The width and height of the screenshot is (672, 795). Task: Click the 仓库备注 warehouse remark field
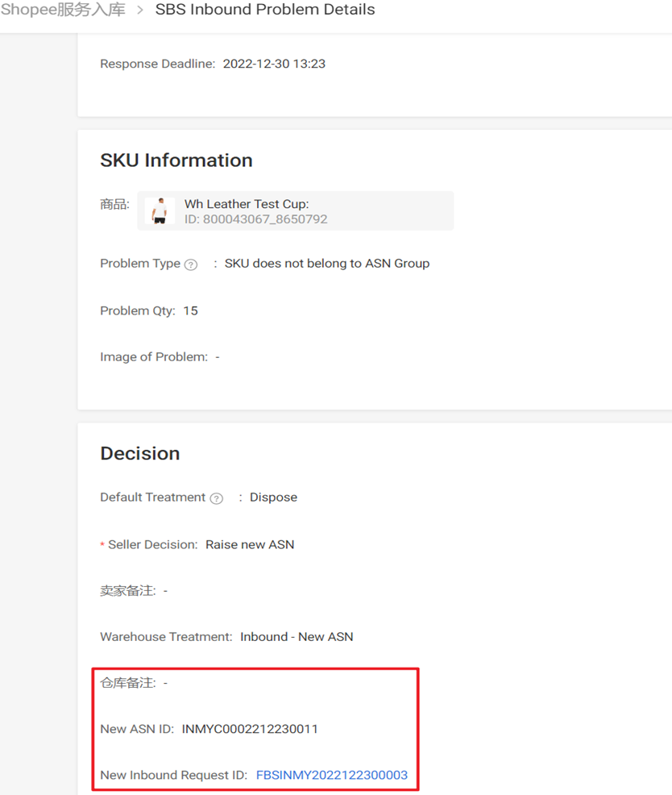pos(134,683)
